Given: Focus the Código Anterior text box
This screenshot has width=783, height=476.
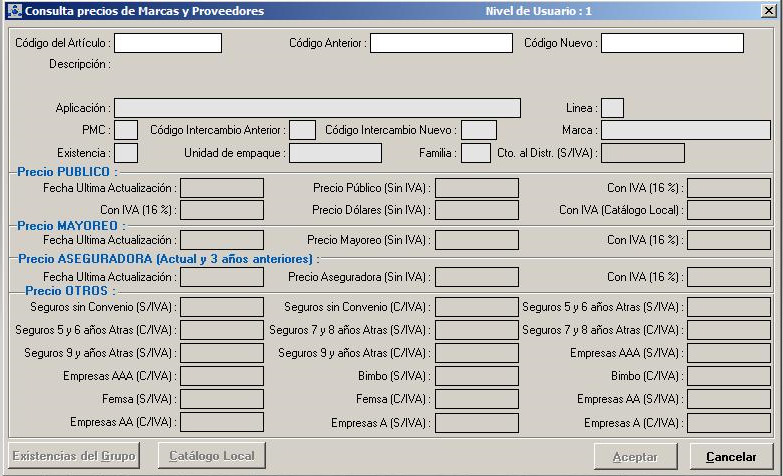Looking at the screenshot, I should pyautogui.click(x=441, y=43).
